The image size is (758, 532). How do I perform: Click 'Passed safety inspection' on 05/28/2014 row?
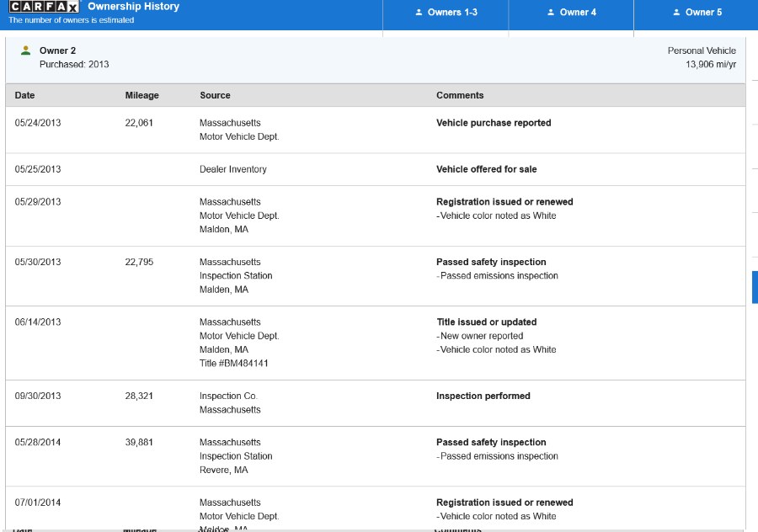coord(491,442)
